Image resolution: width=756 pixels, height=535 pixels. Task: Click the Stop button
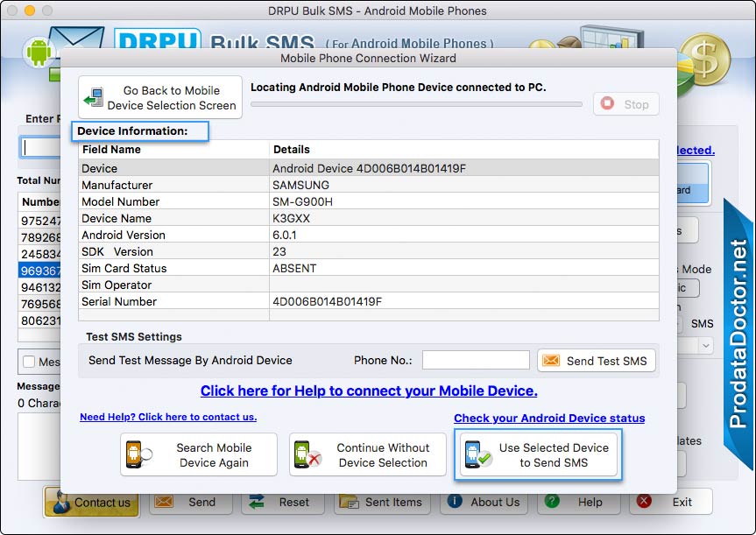coord(625,104)
